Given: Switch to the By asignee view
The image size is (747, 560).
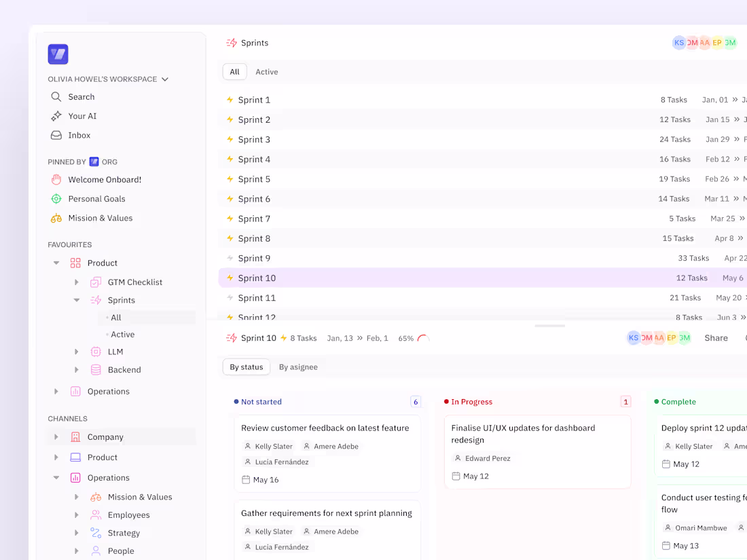Looking at the screenshot, I should (299, 367).
